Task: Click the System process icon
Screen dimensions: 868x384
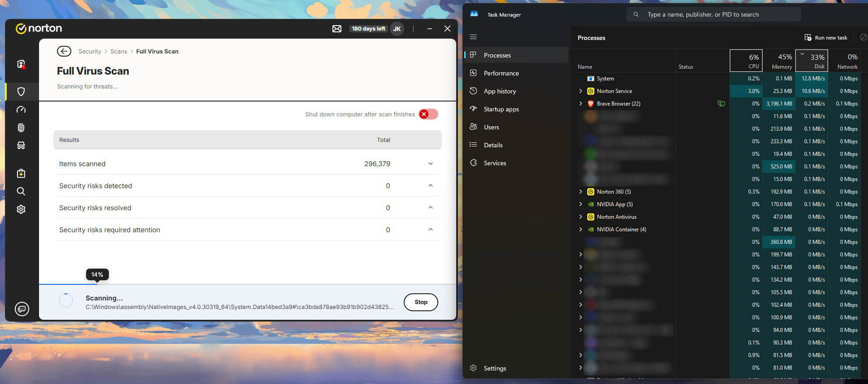Action: click(x=591, y=79)
